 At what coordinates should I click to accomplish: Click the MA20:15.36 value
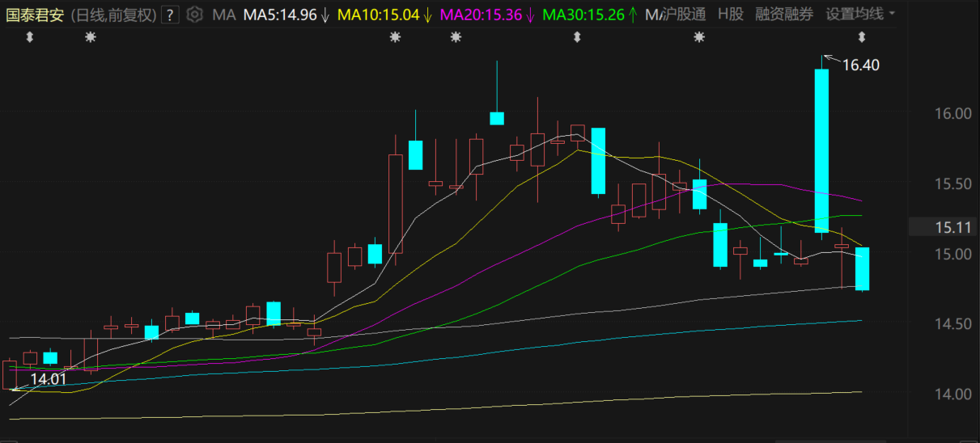click(481, 15)
